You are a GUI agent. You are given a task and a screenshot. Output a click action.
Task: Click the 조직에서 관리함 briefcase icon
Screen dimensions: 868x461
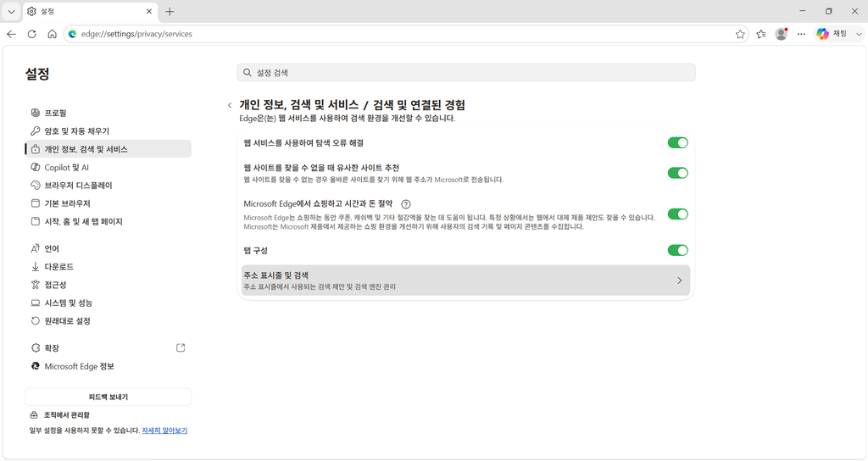(34, 415)
